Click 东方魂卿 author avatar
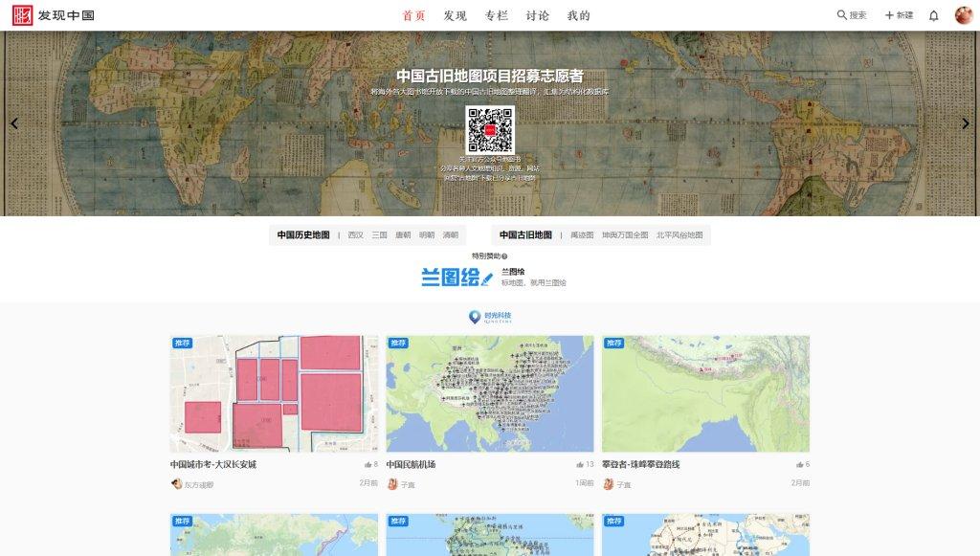The width and height of the screenshot is (980, 556). [176, 483]
